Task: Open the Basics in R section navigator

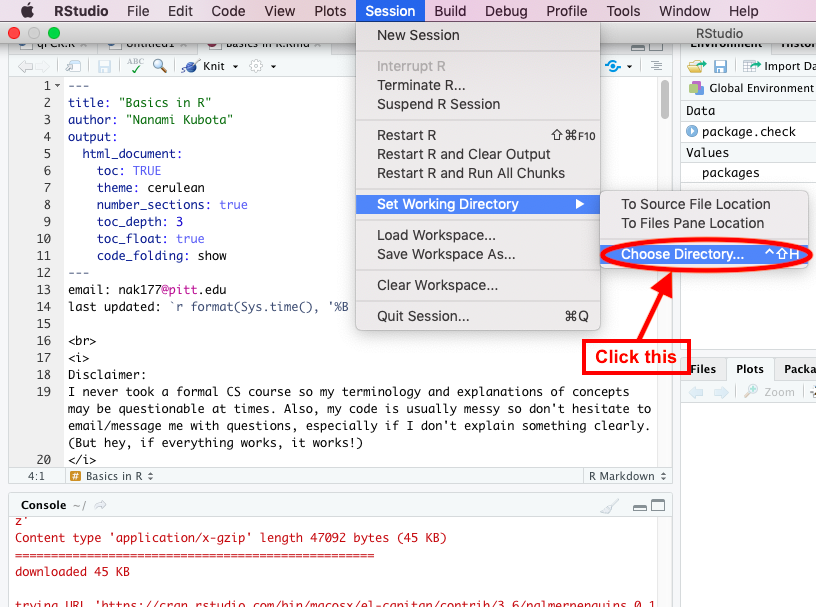Action: coord(111,476)
